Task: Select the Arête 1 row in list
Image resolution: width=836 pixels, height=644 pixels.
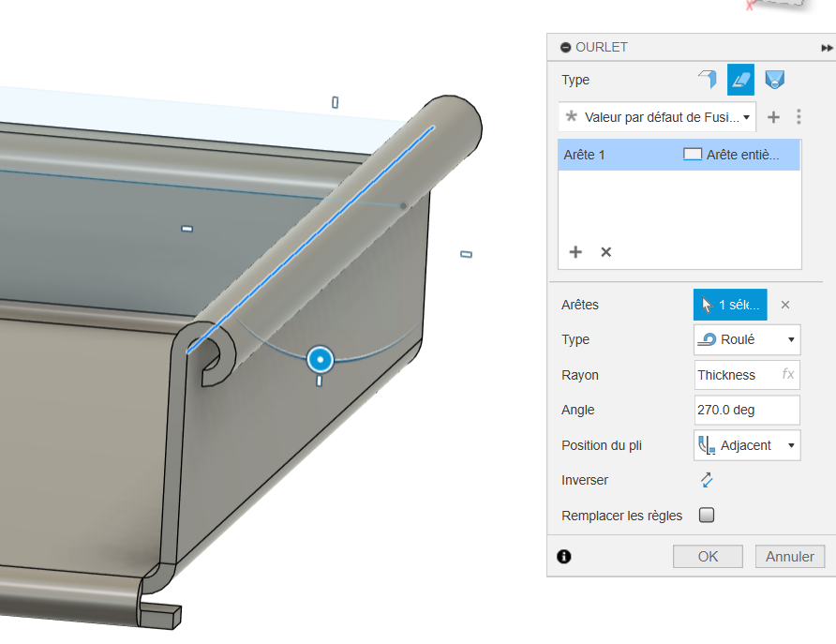Action: coord(679,155)
